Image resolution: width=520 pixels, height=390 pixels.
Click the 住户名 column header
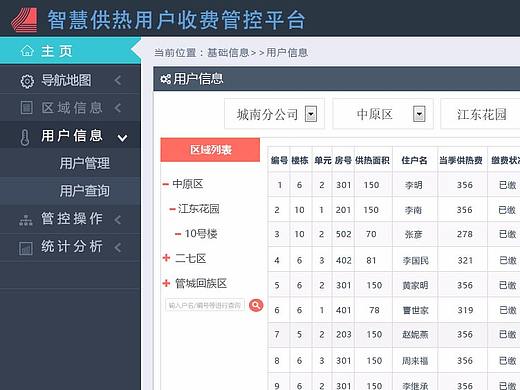tap(414, 160)
